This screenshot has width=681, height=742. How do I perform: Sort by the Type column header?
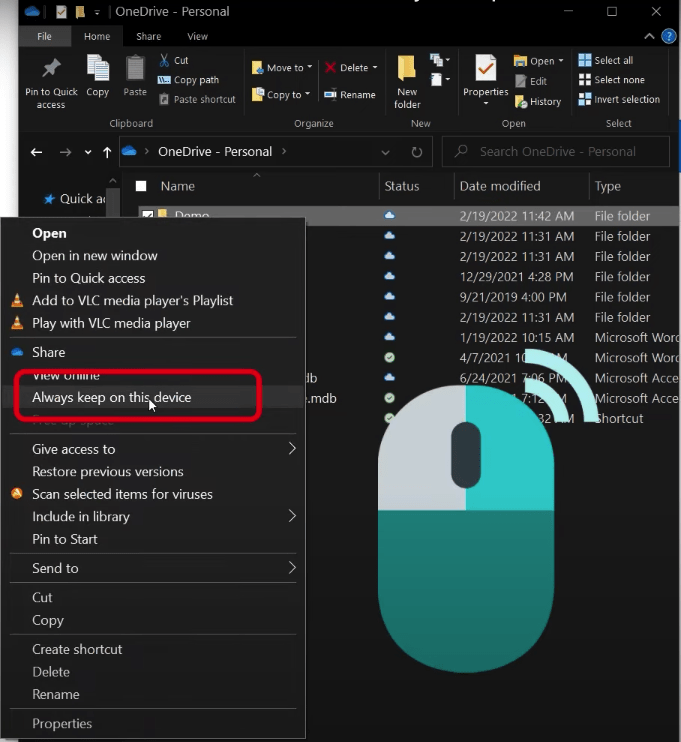(608, 186)
